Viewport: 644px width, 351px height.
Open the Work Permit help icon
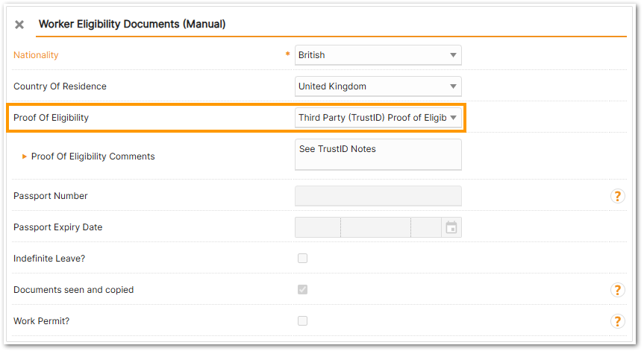pyautogui.click(x=617, y=321)
